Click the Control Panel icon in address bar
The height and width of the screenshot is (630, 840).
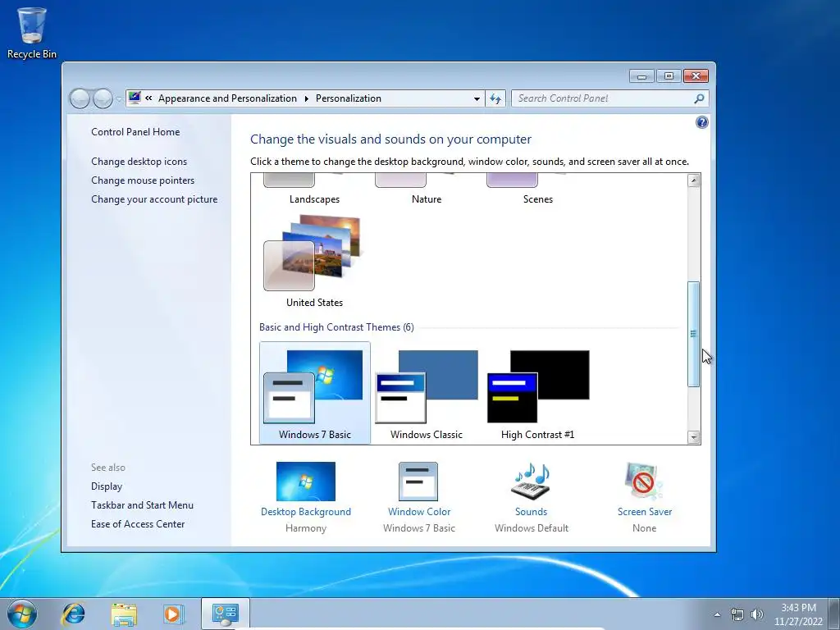pos(135,98)
